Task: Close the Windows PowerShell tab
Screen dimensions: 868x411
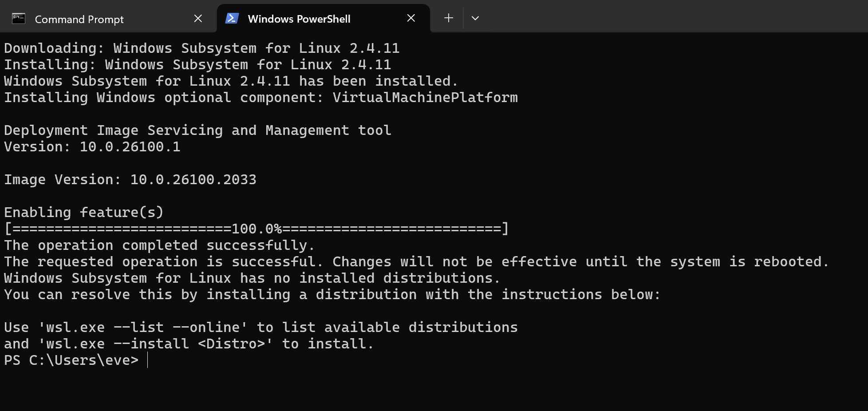Action: point(411,18)
